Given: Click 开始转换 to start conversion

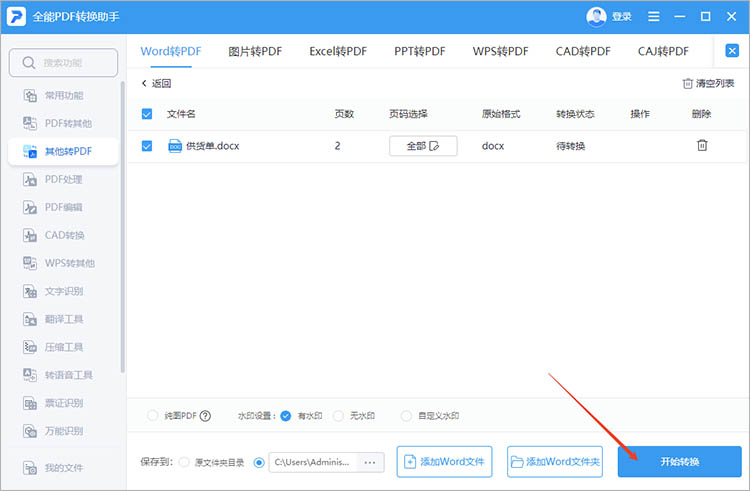Looking at the screenshot, I should tap(680, 462).
